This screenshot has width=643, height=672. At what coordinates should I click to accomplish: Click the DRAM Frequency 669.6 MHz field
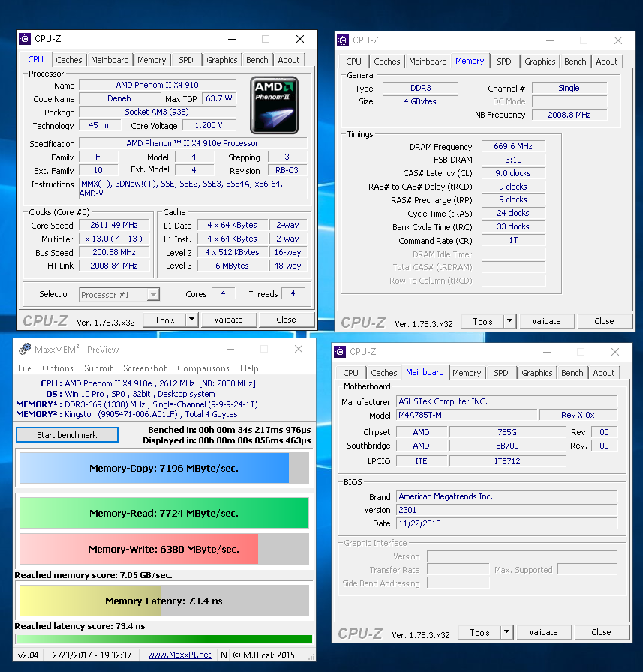513,146
